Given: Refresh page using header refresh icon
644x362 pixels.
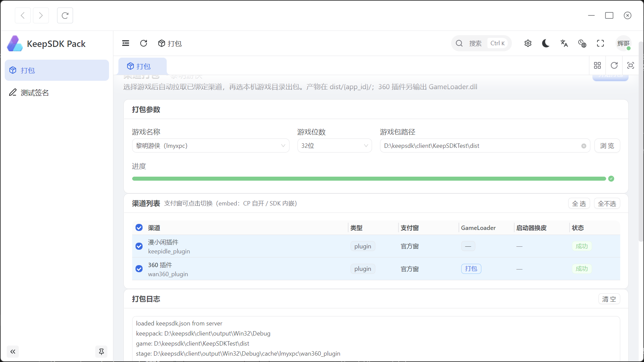Looking at the screenshot, I should [x=144, y=43].
